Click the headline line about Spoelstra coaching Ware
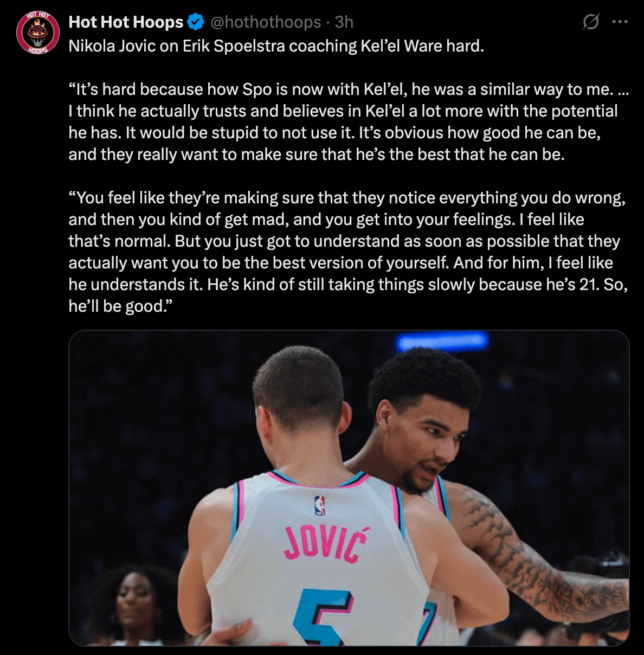The height and width of the screenshot is (655, 644). point(276,46)
